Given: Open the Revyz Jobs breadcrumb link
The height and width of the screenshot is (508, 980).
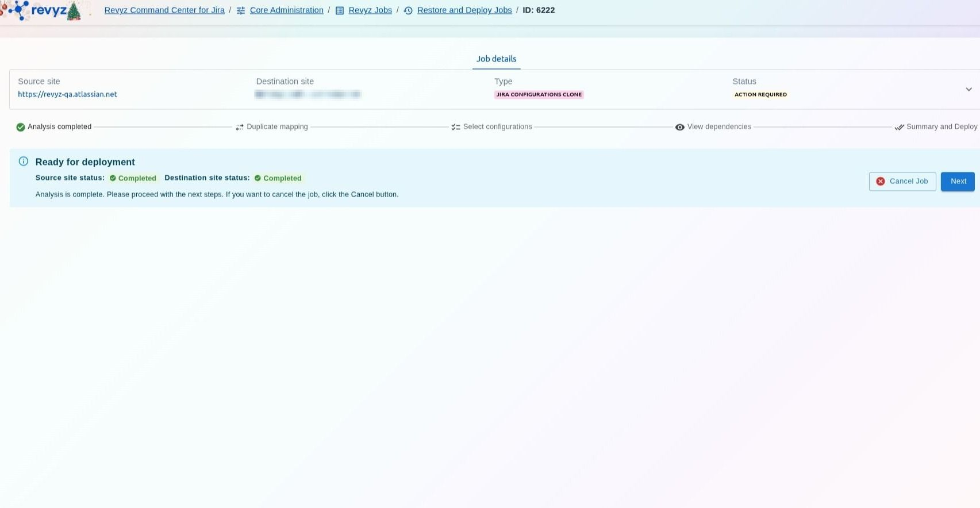Looking at the screenshot, I should pos(370,10).
